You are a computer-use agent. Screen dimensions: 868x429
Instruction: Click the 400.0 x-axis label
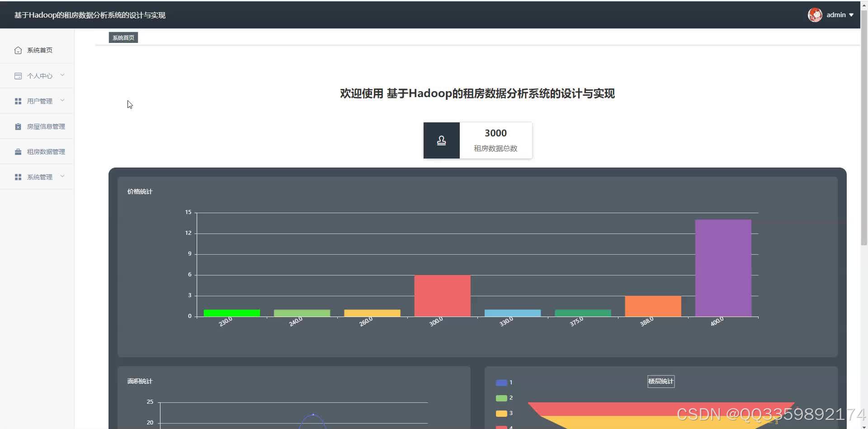(x=717, y=322)
